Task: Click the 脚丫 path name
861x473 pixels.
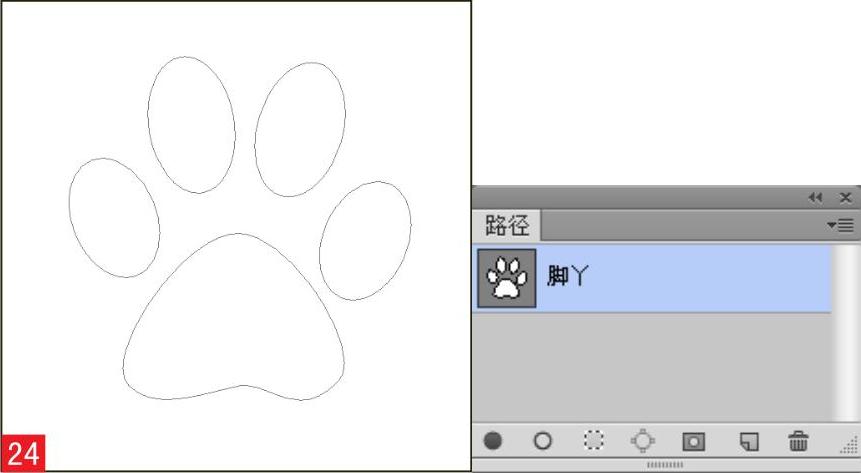Action: pyautogui.click(x=568, y=276)
